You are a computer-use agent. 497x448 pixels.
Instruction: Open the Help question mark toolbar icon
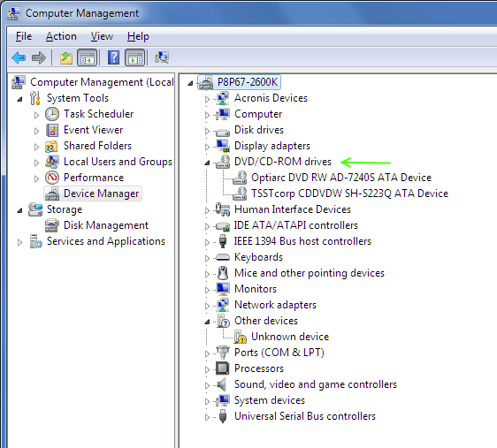113,58
